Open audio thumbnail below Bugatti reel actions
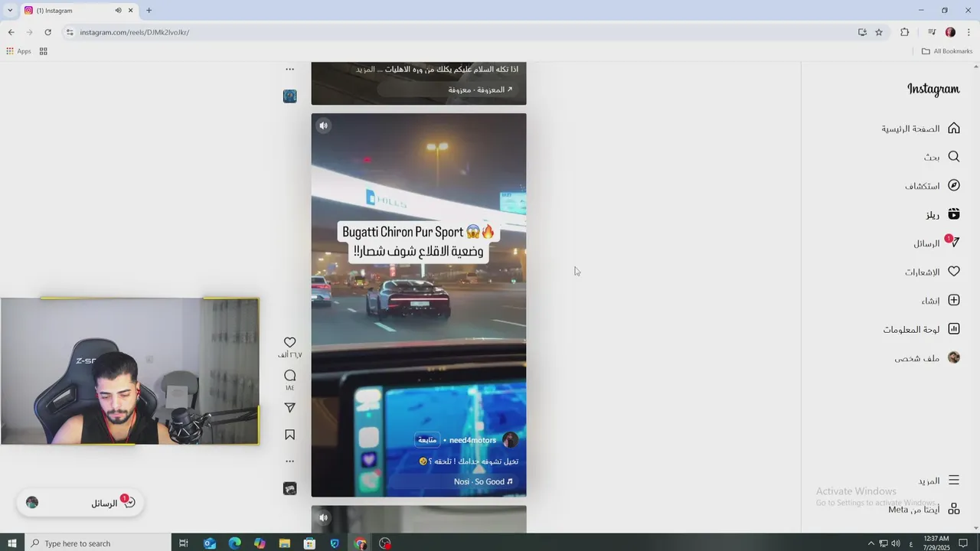 289,488
